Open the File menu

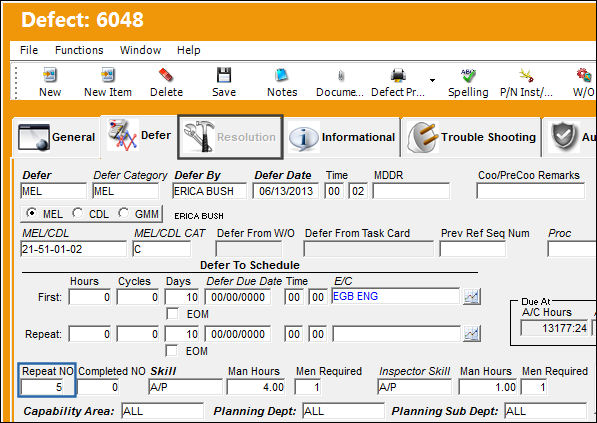click(29, 50)
